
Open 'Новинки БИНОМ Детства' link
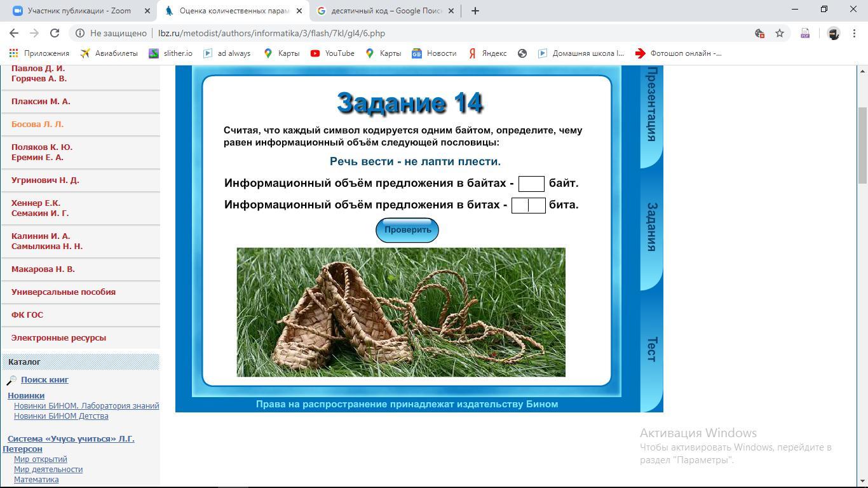click(61, 416)
